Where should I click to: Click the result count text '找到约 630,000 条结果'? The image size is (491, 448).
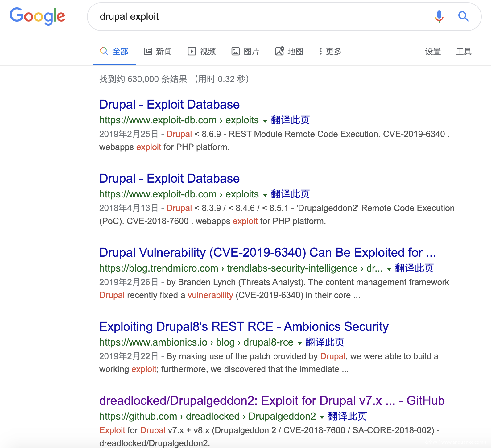143,79
